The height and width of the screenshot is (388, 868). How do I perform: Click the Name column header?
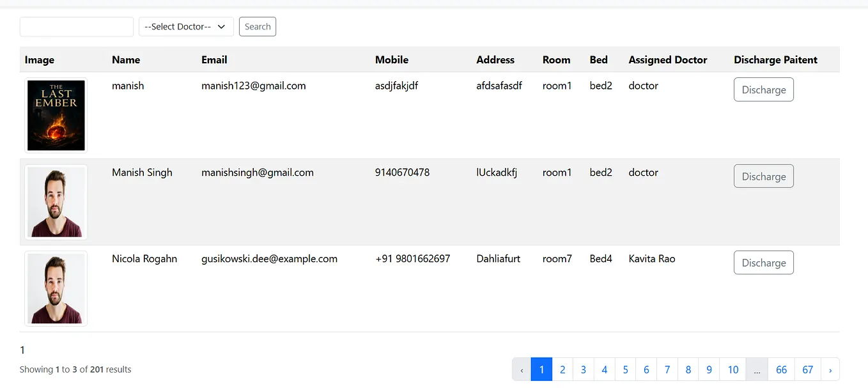(125, 59)
